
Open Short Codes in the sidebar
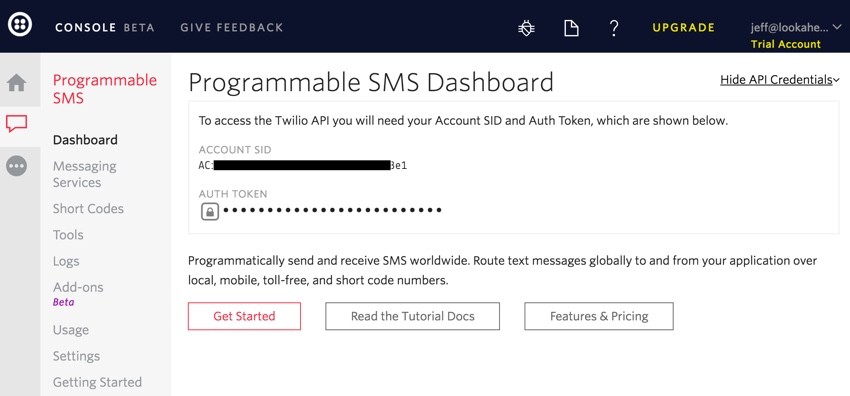[x=88, y=209]
